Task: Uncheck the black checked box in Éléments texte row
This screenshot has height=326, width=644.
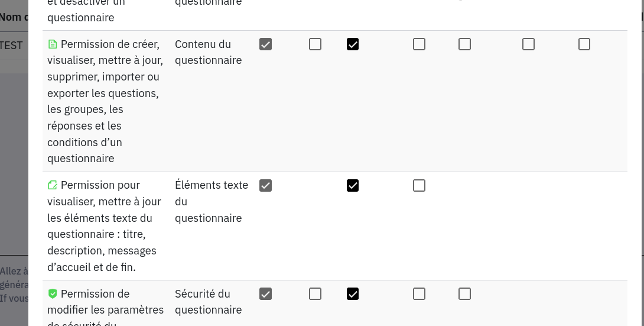Action: [x=353, y=186]
